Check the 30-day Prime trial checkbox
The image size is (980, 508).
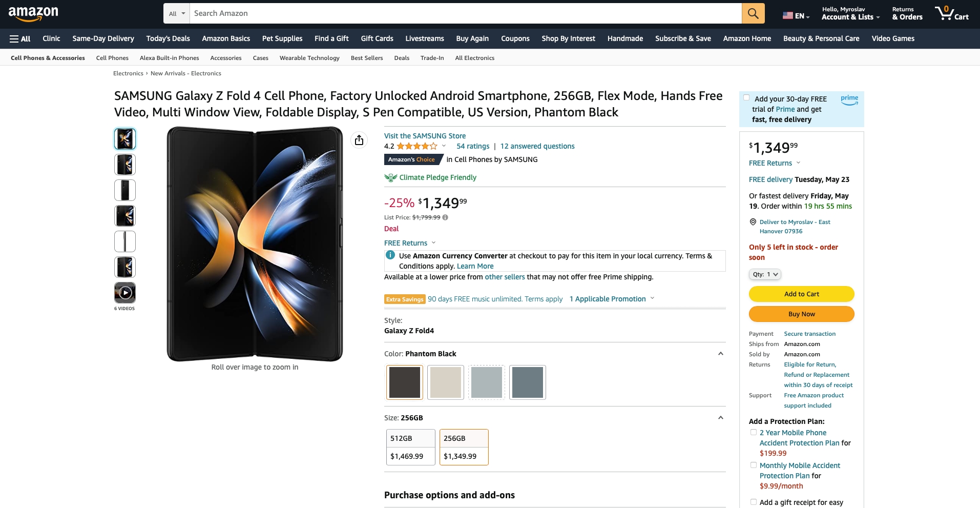pyautogui.click(x=746, y=98)
